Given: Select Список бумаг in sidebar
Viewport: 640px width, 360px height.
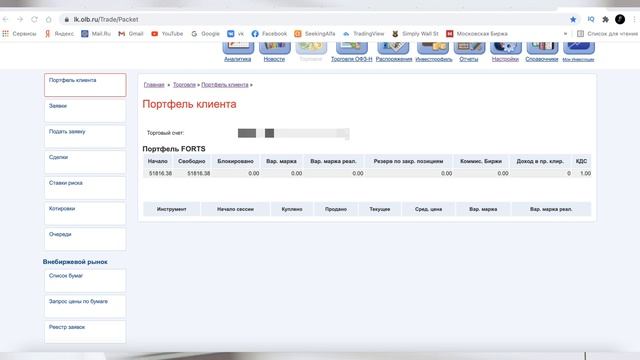Looking at the screenshot, I should pyautogui.click(x=85, y=280).
